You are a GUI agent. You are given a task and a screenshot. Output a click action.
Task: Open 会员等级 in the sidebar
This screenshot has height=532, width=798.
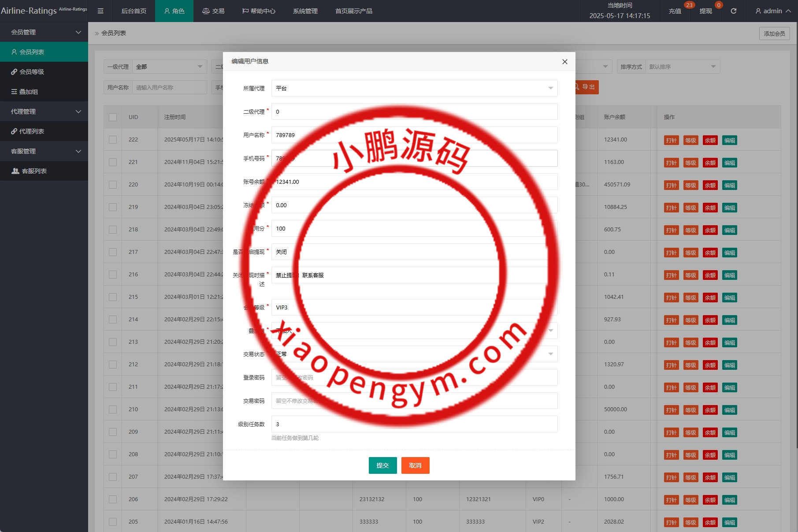(x=32, y=72)
